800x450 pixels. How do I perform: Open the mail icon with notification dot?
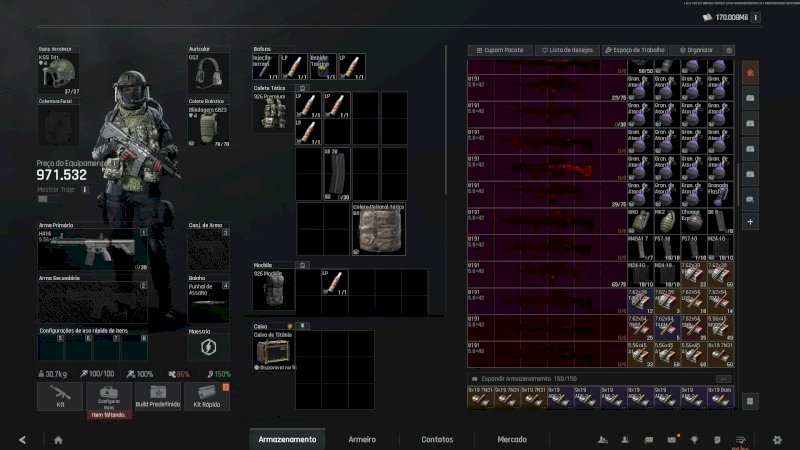[x=672, y=439]
